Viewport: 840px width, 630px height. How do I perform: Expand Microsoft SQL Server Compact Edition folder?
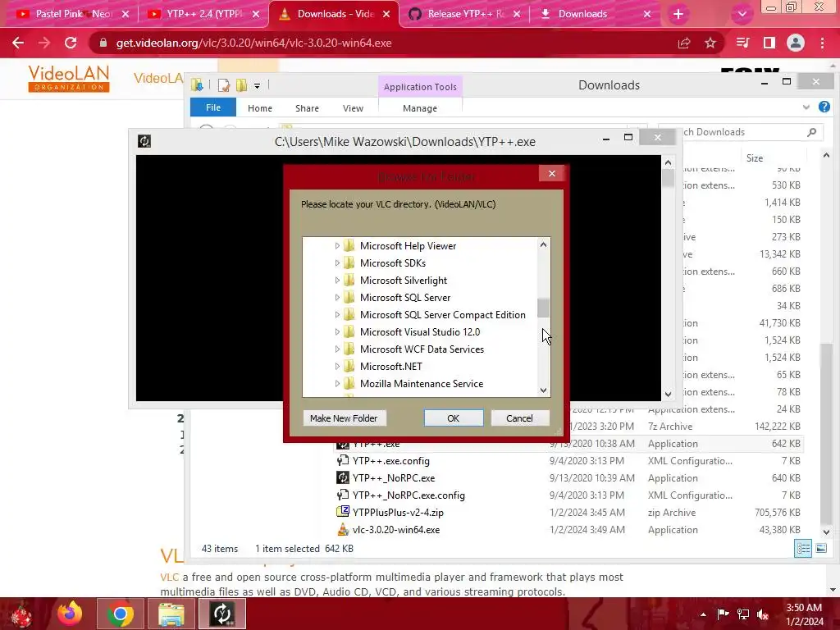pyautogui.click(x=337, y=314)
